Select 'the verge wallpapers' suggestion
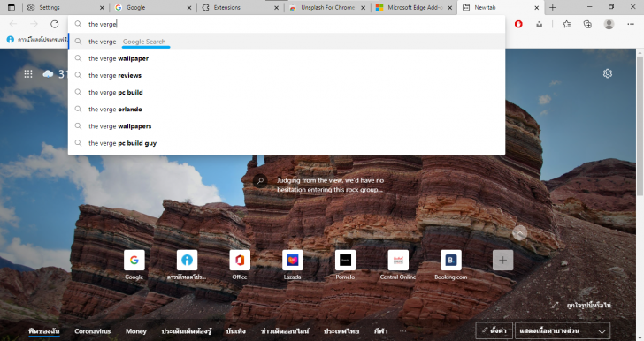This screenshot has height=341, width=644. 287,126
